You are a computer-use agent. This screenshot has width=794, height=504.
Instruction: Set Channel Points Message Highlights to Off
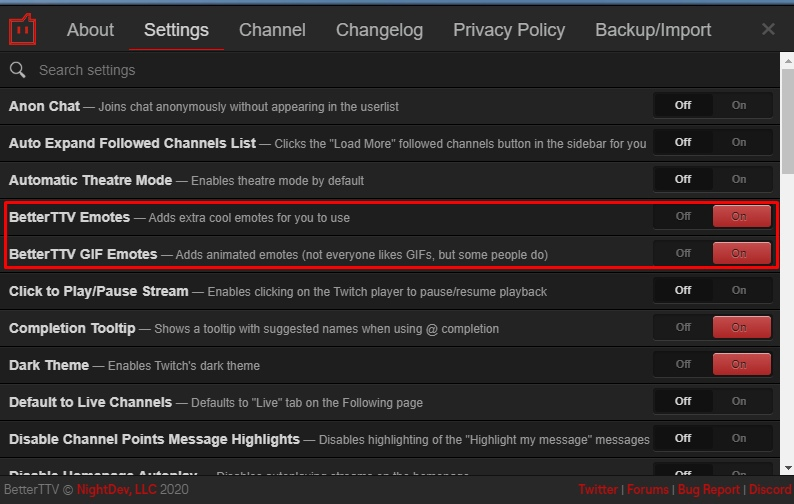[x=683, y=438]
